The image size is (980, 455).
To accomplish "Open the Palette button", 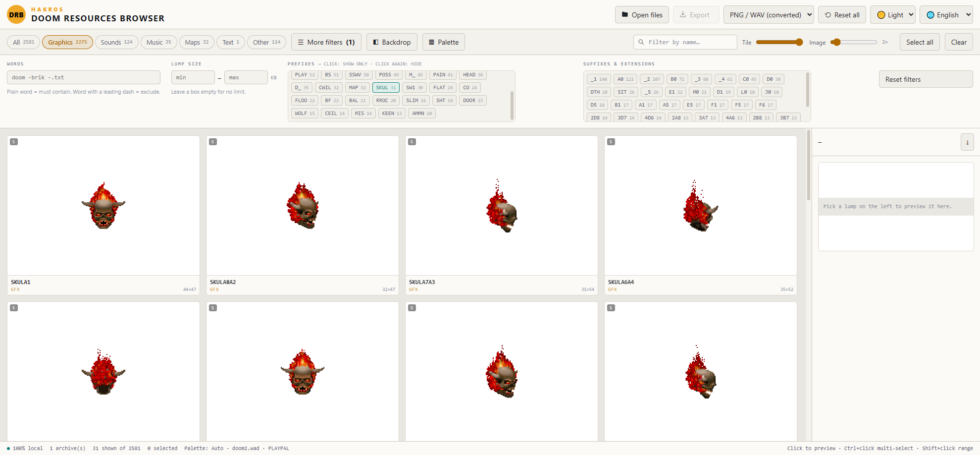I will (444, 42).
